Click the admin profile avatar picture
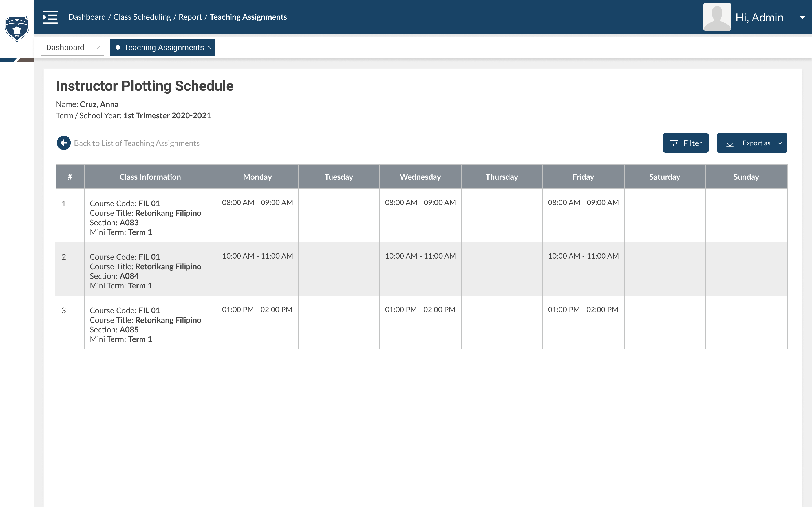812x507 pixels. [717, 16]
